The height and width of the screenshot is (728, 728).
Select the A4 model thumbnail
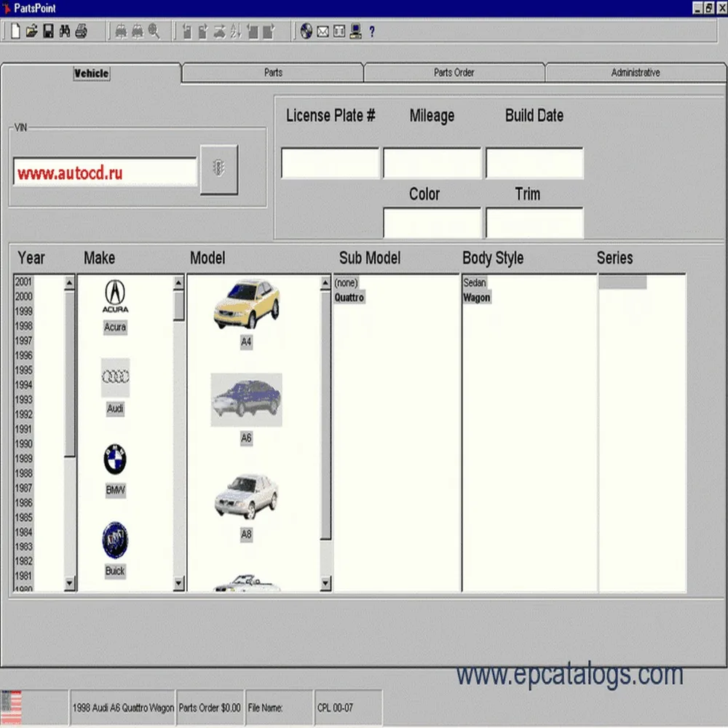tap(247, 304)
